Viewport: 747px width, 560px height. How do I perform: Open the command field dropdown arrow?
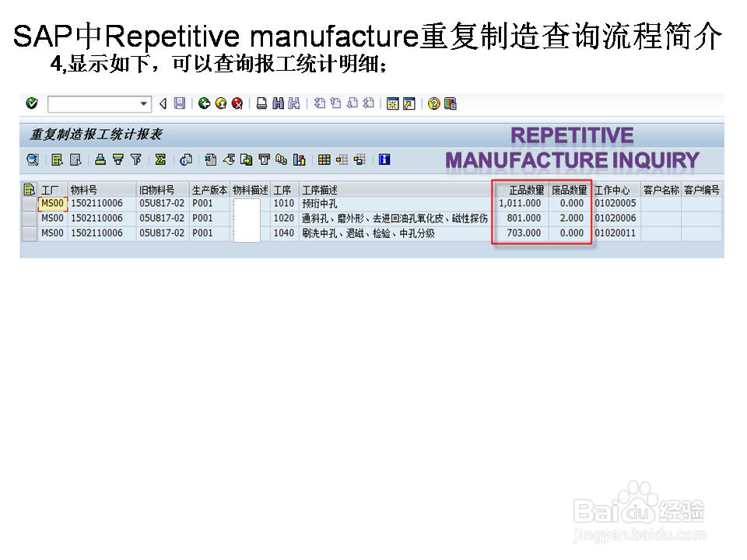coord(143,103)
